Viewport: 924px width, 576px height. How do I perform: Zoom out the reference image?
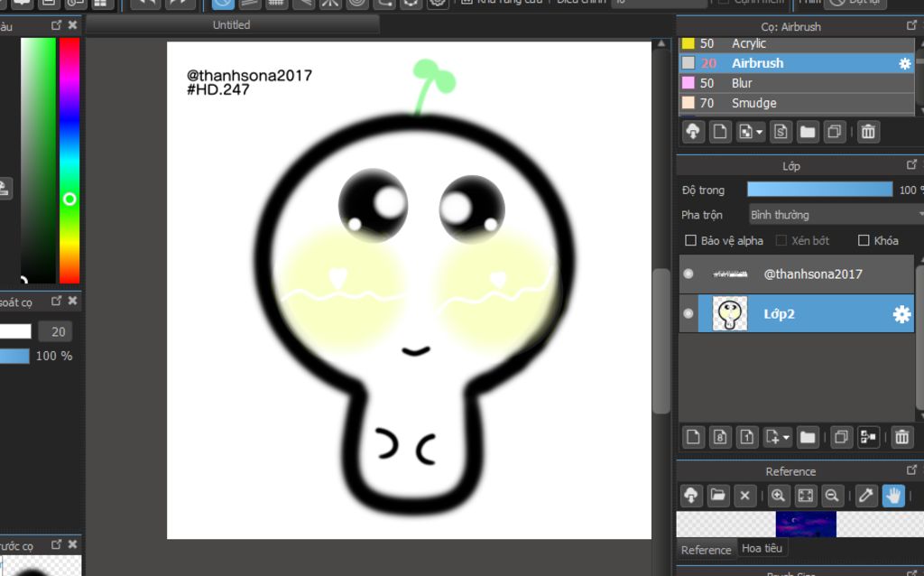(x=832, y=496)
